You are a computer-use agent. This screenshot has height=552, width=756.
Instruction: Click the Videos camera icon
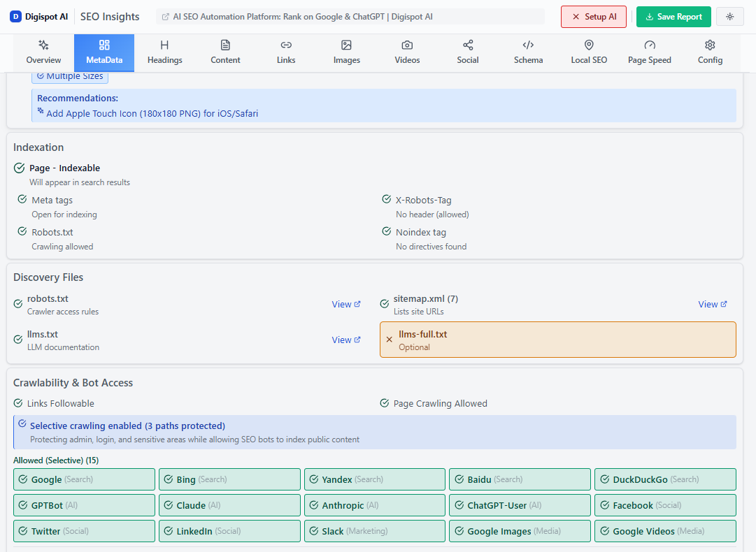pos(407,45)
